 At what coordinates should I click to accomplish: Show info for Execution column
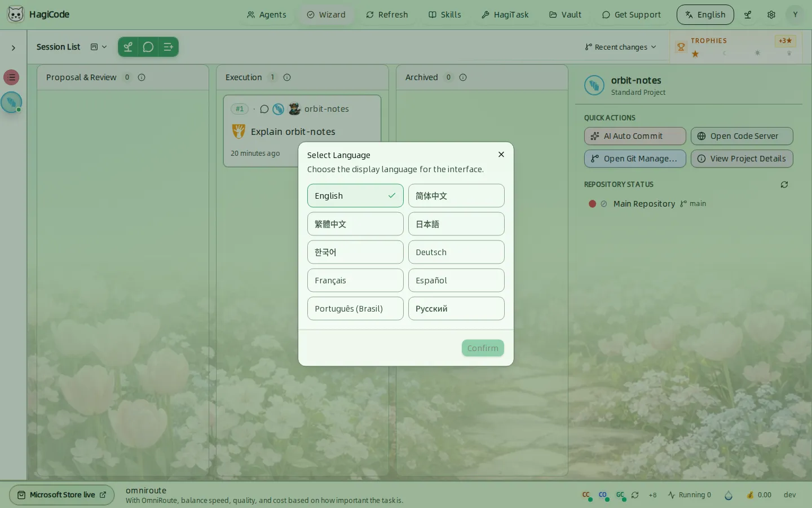pyautogui.click(x=287, y=77)
